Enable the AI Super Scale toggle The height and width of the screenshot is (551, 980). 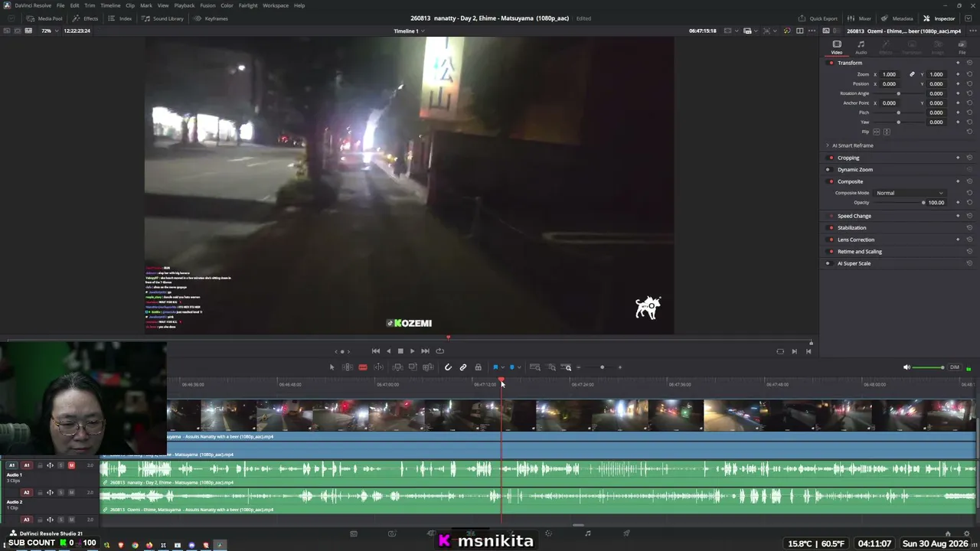tap(828, 263)
